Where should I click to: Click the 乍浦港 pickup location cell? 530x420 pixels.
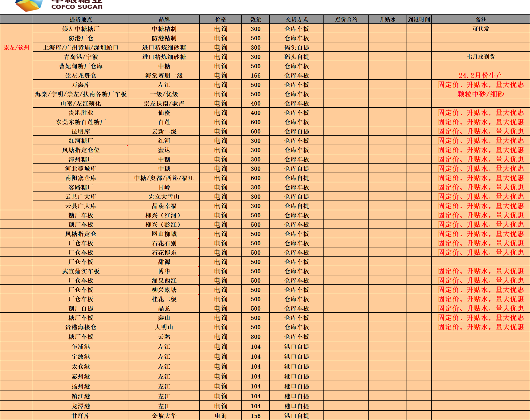[81, 347]
